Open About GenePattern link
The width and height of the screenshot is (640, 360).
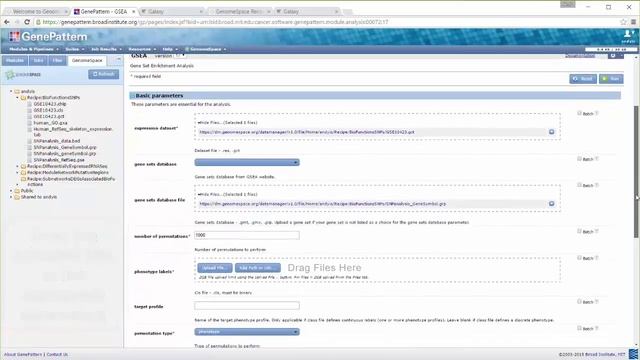(x=23, y=354)
